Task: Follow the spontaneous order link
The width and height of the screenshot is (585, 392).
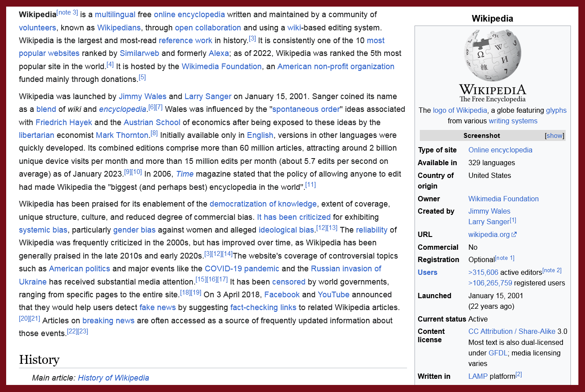Action: tap(306, 109)
